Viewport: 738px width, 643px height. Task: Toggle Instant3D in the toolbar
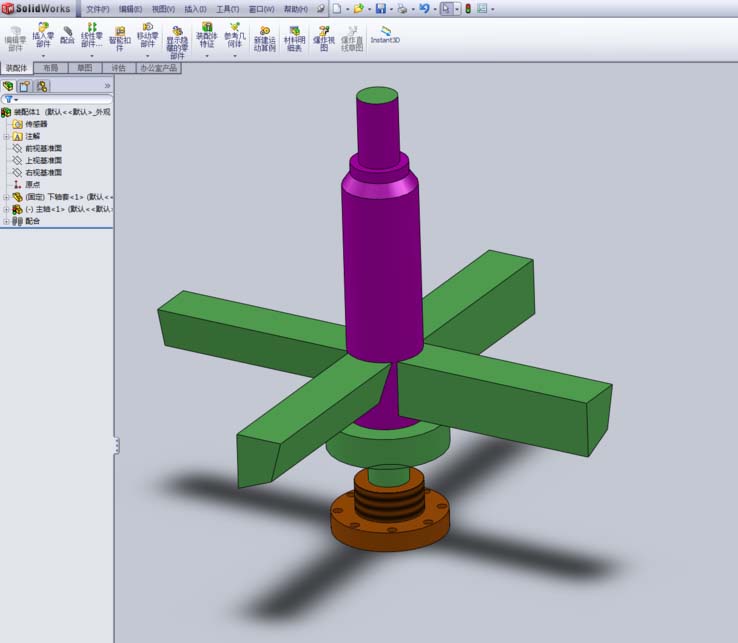[x=385, y=35]
